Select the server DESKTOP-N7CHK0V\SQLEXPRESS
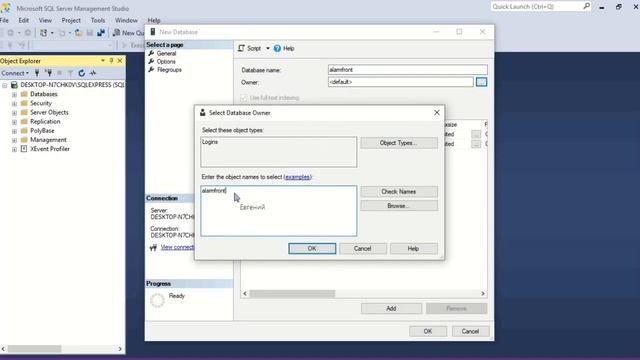The width and height of the screenshot is (640, 360). point(72,85)
